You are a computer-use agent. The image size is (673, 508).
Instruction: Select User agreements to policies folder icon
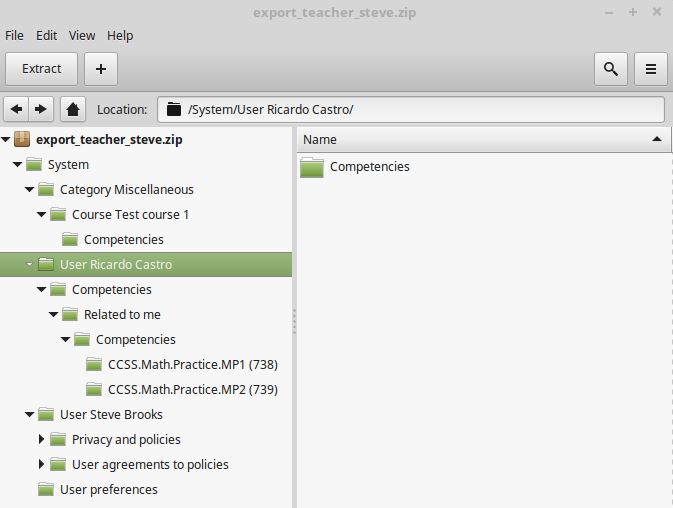pyautogui.click(x=58, y=464)
